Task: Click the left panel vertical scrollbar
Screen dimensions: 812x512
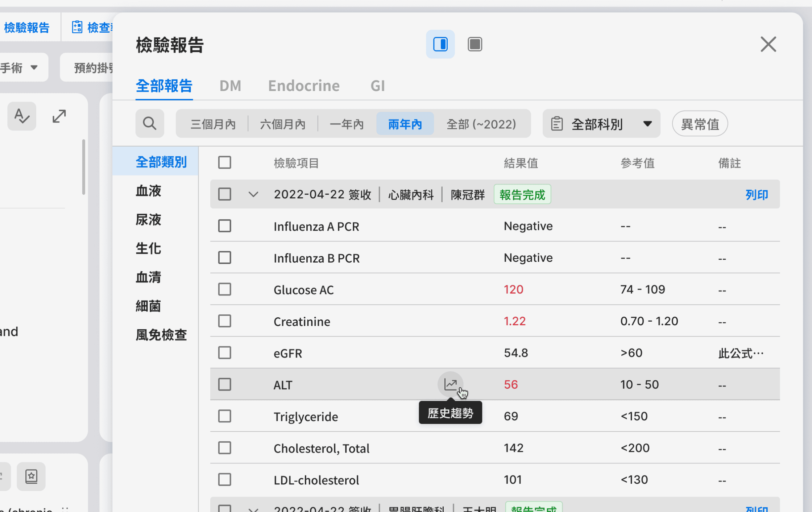Action: [83, 167]
